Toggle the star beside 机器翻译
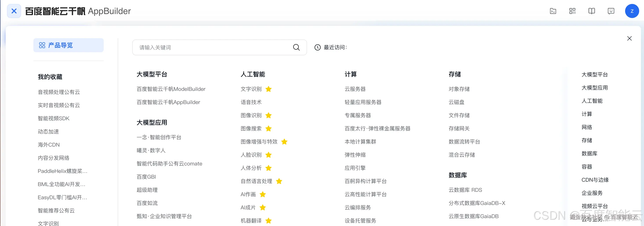644x226 pixels. click(x=268, y=221)
